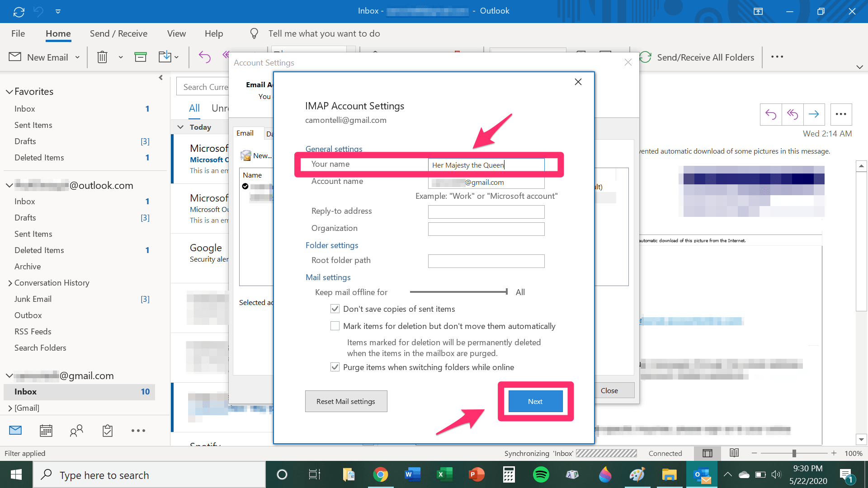Open the Send / Receive ribbon tab
Viewport: 868px width, 488px height.
118,33
